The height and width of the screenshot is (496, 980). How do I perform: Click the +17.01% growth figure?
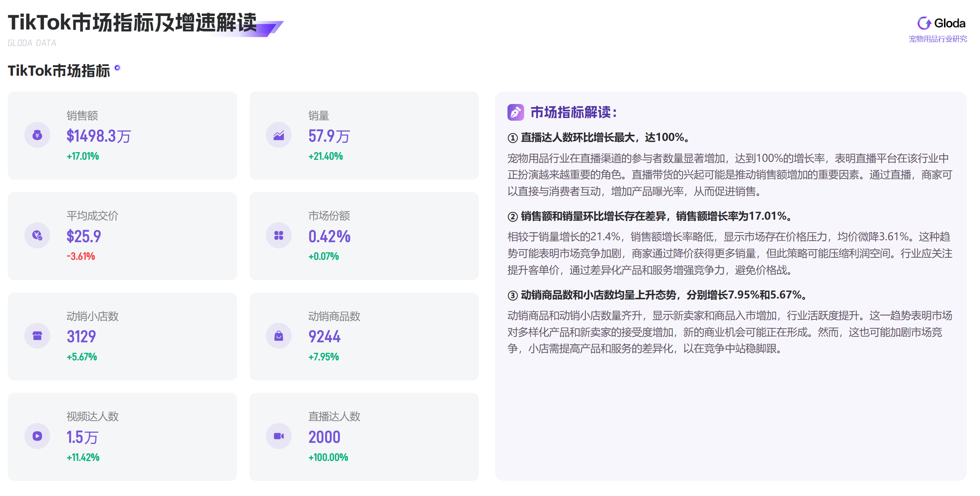pyautogui.click(x=83, y=156)
